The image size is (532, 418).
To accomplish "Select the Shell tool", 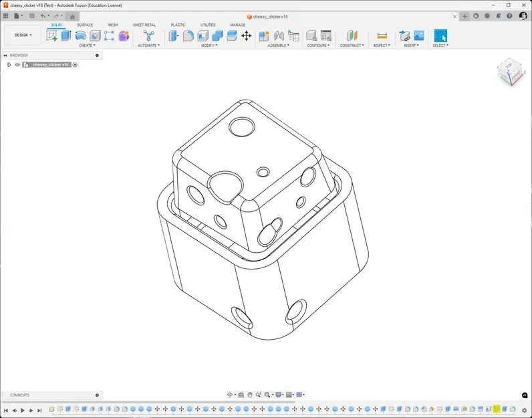I will pos(203,35).
